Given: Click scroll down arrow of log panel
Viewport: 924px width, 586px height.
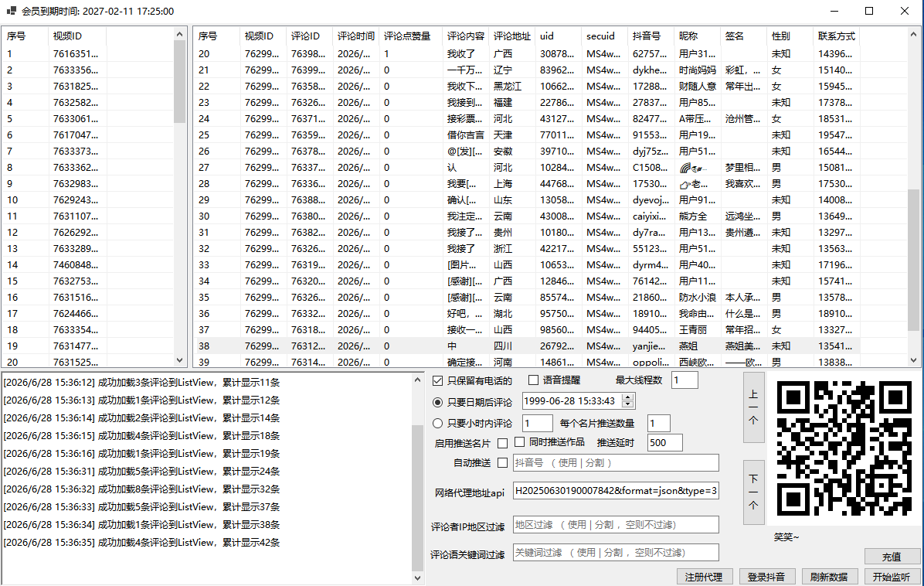Looking at the screenshot, I should [x=417, y=577].
